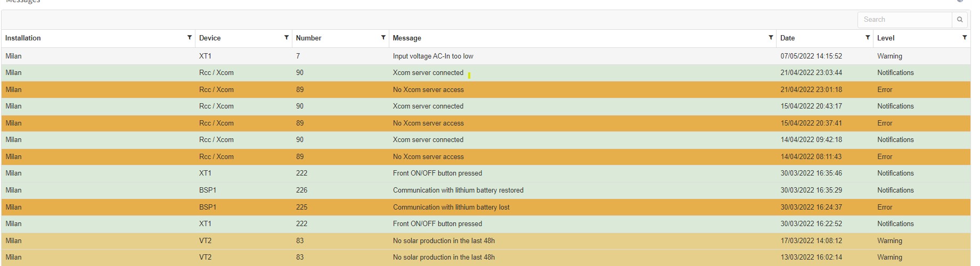Select the message dated 21/04/2022 23:01:18
Viewport: 980px width, 266px height.
pyautogui.click(x=811, y=90)
